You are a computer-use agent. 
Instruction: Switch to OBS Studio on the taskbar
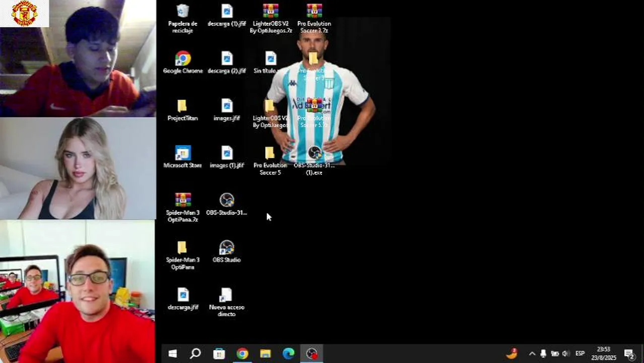point(311,353)
